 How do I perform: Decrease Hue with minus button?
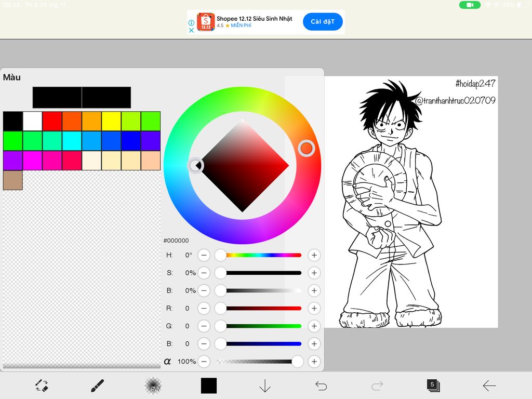click(x=204, y=255)
